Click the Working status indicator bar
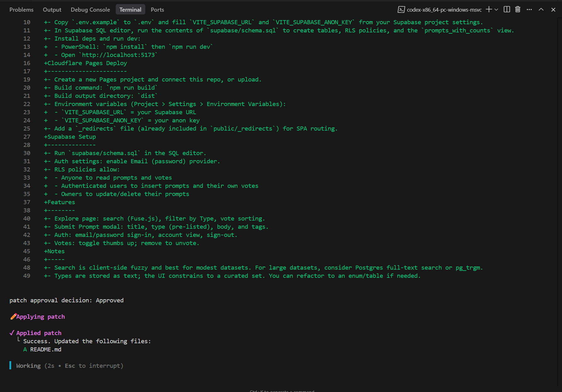The image size is (562, 392). coord(11,366)
